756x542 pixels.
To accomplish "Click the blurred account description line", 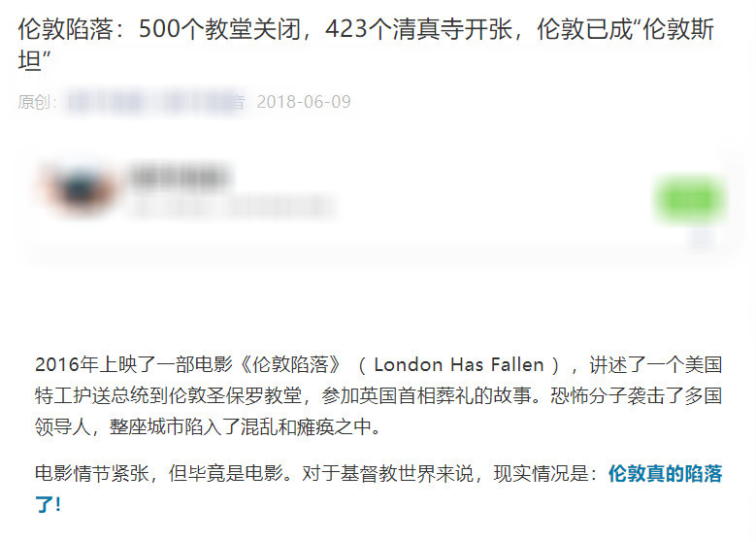I will pyautogui.click(x=234, y=207).
